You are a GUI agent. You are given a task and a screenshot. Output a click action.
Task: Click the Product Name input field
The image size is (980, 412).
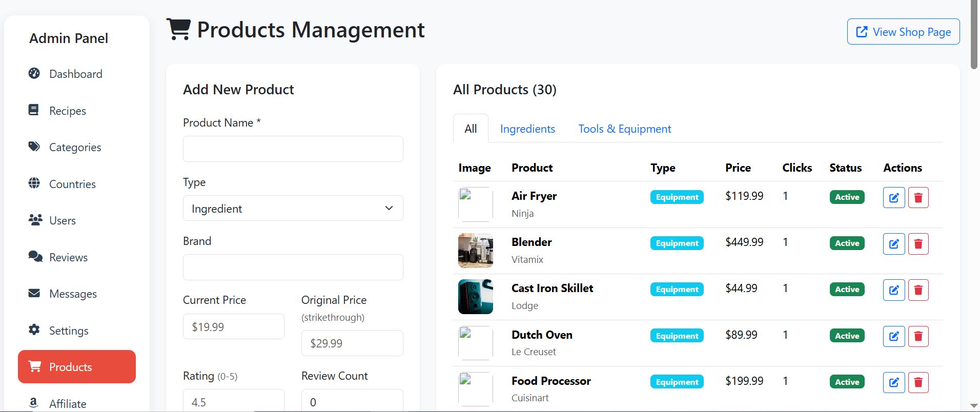(x=293, y=149)
